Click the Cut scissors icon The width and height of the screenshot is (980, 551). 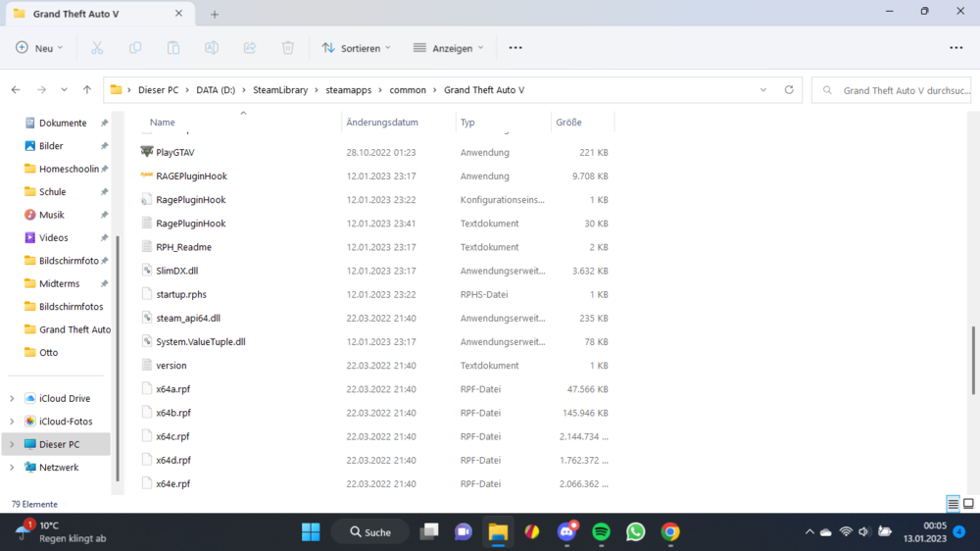(97, 48)
